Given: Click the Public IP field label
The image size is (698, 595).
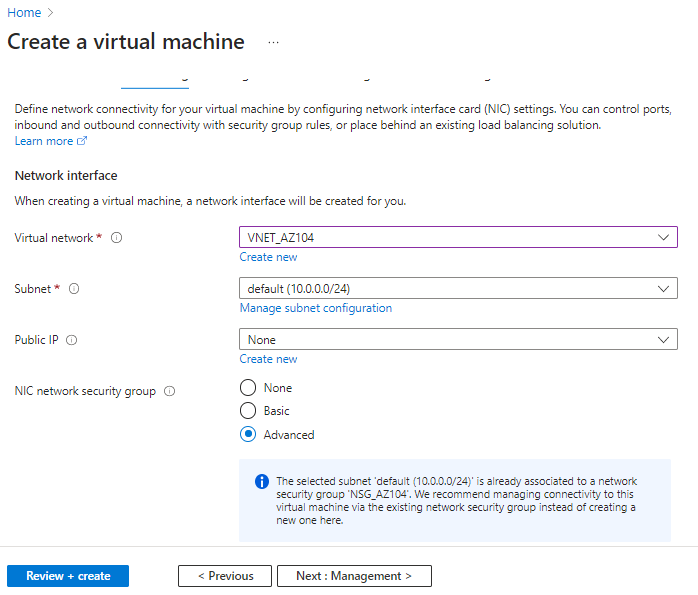Looking at the screenshot, I should (x=37, y=340).
